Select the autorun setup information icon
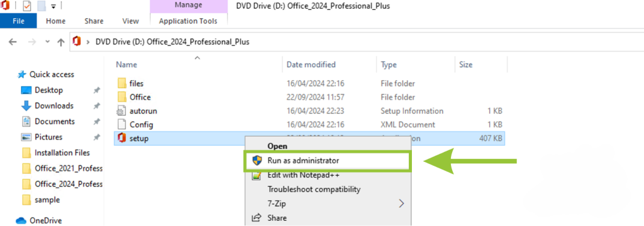This screenshot has width=644, height=226. pyautogui.click(x=121, y=110)
